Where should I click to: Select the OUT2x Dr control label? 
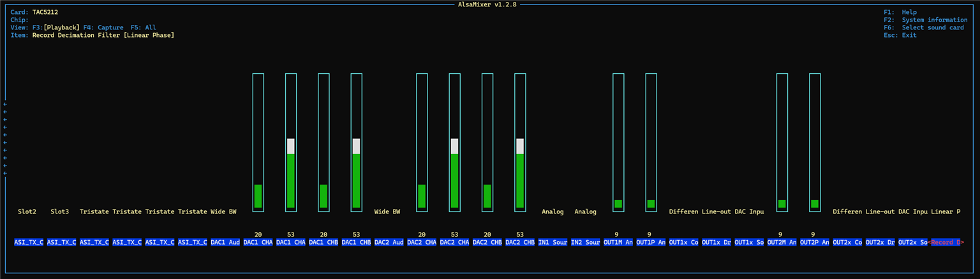[x=880, y=242]
